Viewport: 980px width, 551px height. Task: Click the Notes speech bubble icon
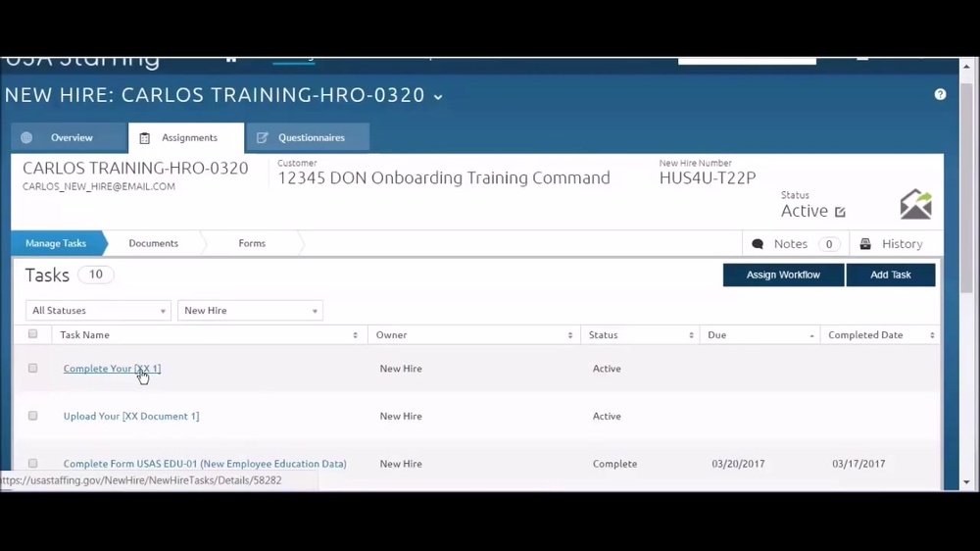click(x=758, y=244)
